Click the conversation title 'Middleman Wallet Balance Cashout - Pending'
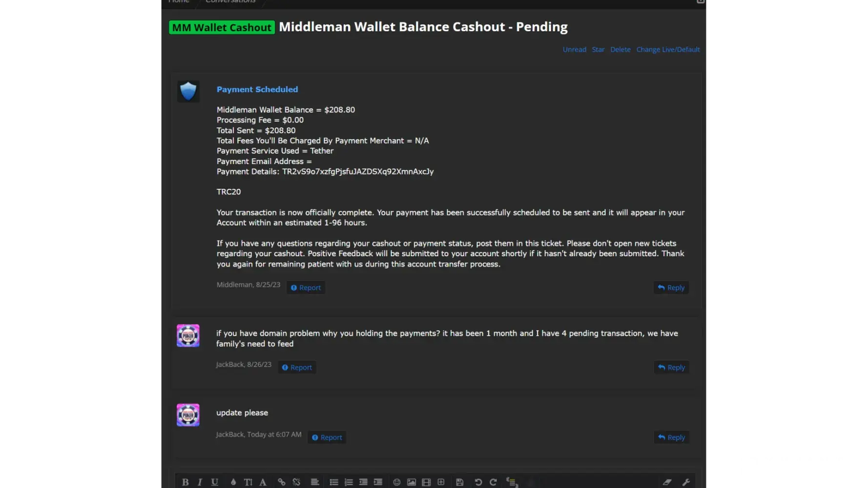The width and height of the screenshot is (868, 488). [423, 27]
